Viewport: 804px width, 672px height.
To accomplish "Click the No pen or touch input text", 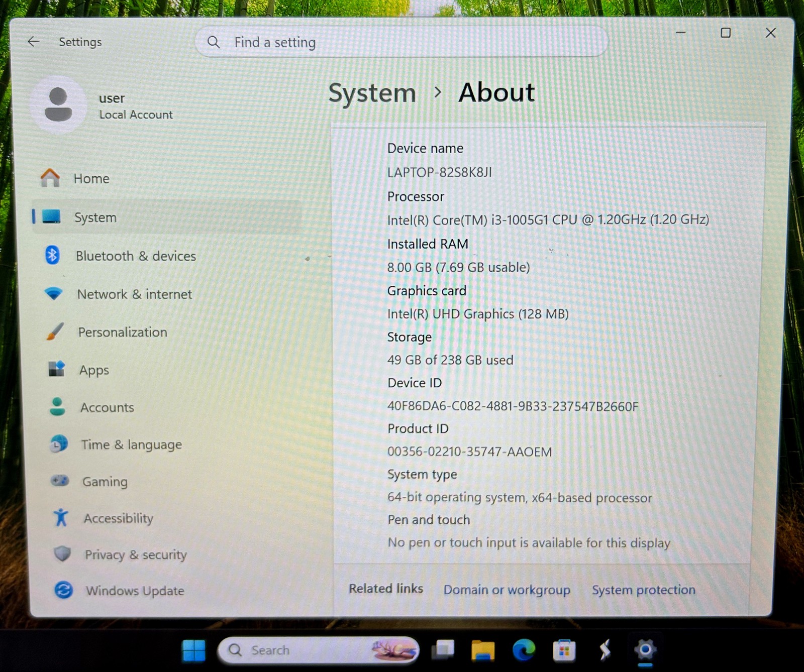I will (x=529, y=542).
